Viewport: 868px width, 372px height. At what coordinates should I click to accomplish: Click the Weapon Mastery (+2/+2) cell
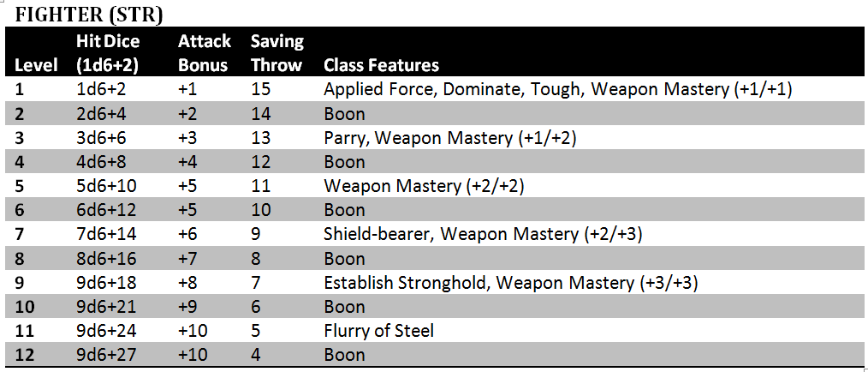click(424, 186)
